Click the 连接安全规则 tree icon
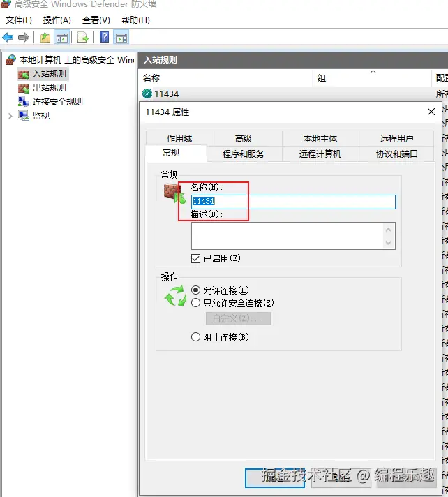 24,102
